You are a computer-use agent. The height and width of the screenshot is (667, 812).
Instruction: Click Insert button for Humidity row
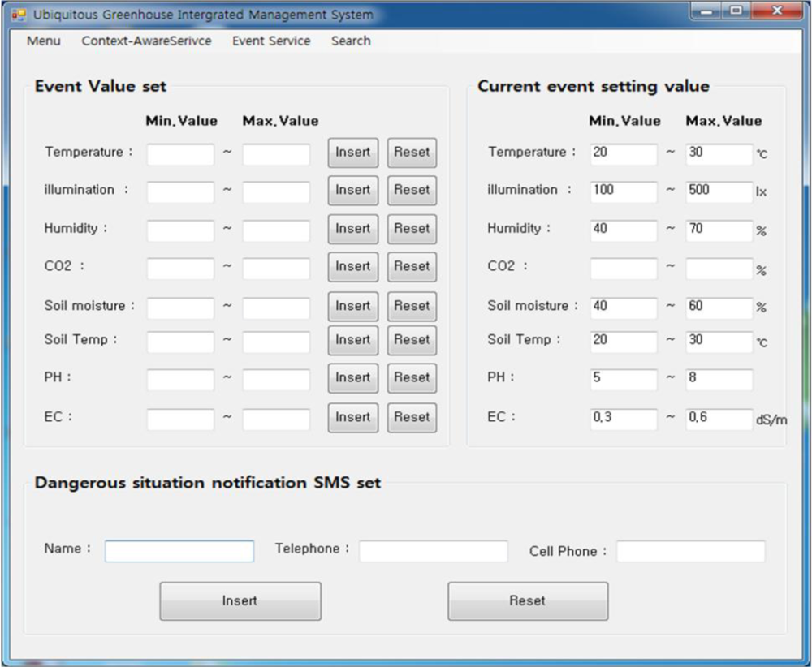352,229
